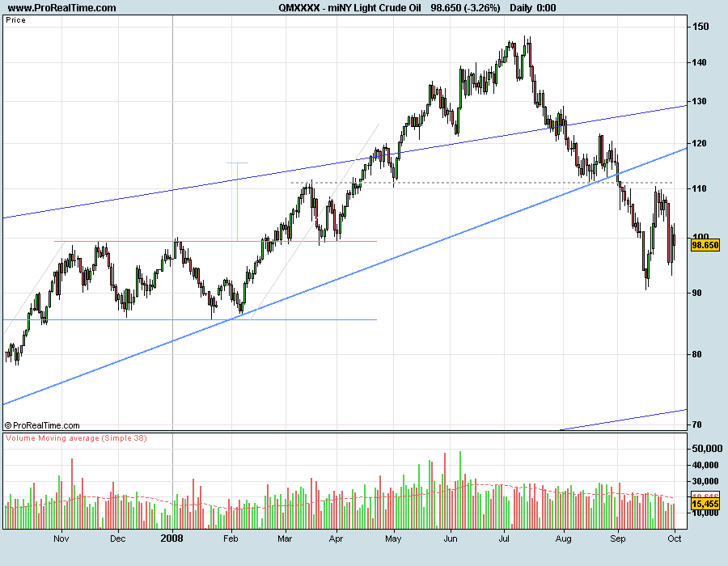Click the Jul date axis label

tap(504, 539)
